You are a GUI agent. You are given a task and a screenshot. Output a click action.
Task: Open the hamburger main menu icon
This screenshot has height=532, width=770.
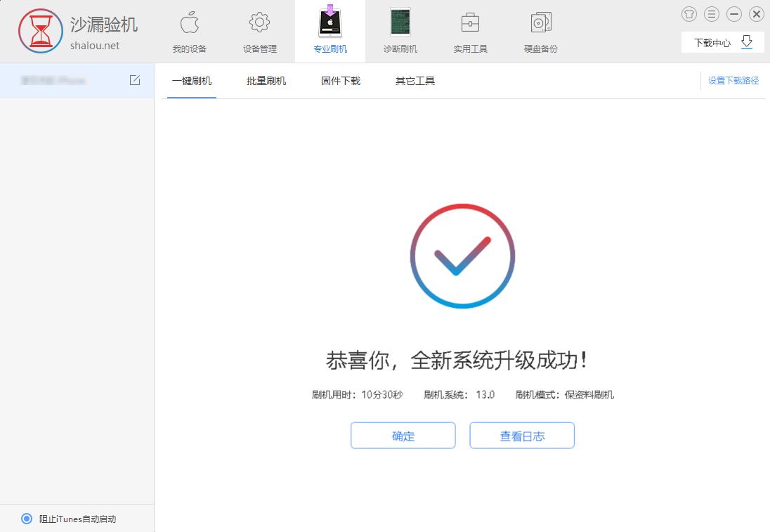click(712, 14)
